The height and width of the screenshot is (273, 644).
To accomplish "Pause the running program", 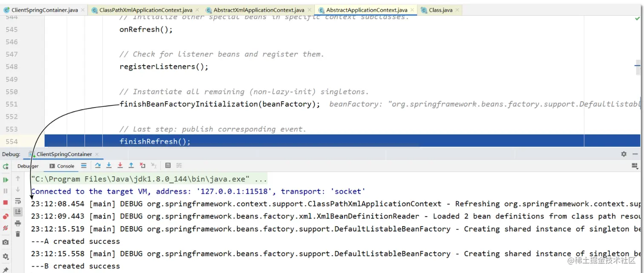I will pyautogui.click(x=6, y=191).
